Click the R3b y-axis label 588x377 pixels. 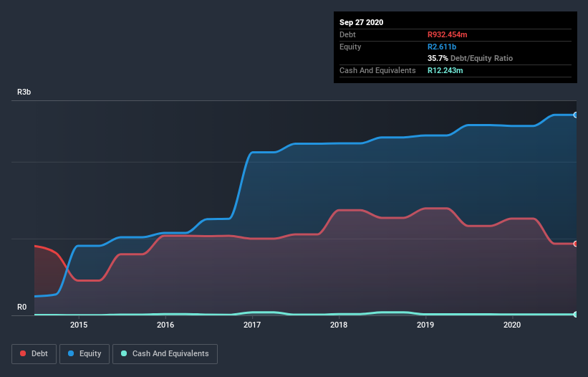tap(24, 92)
